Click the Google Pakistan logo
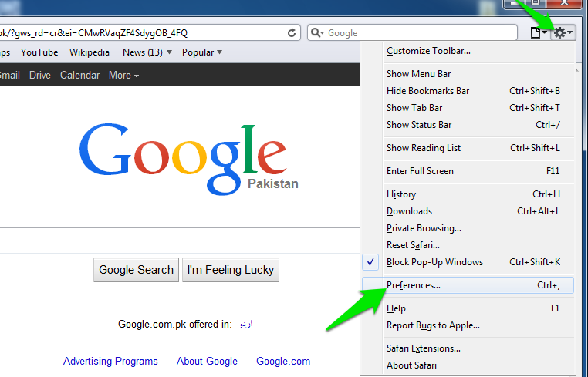The image size is (588, 377). point(188,160)
